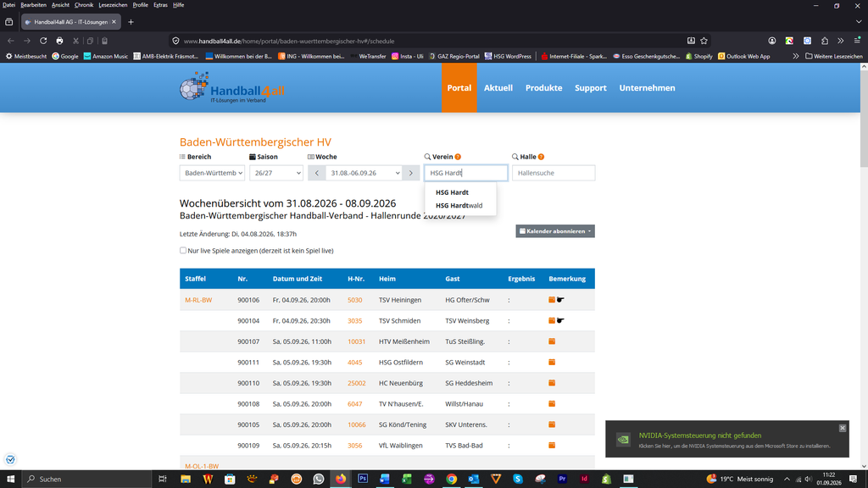Click the Handball4all logo

232,87
